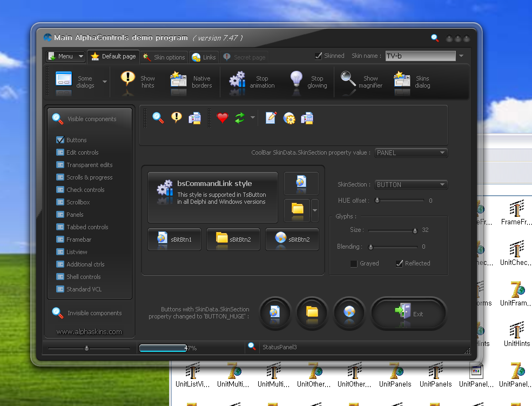The width and height of the screenshot is (532, 406).
Task: Uncheck the Skinned checkbox
Action: 319,56
